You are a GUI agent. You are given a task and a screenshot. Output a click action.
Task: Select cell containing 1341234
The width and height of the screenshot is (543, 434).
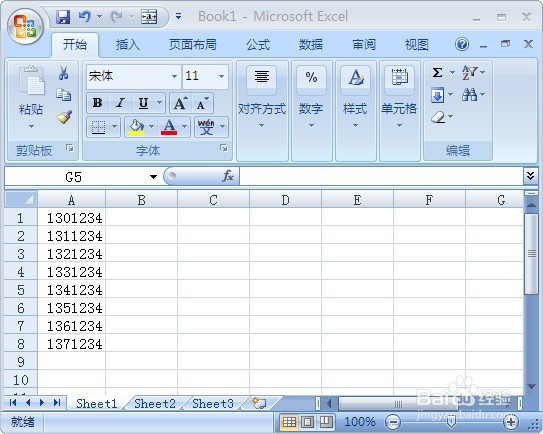71,290
